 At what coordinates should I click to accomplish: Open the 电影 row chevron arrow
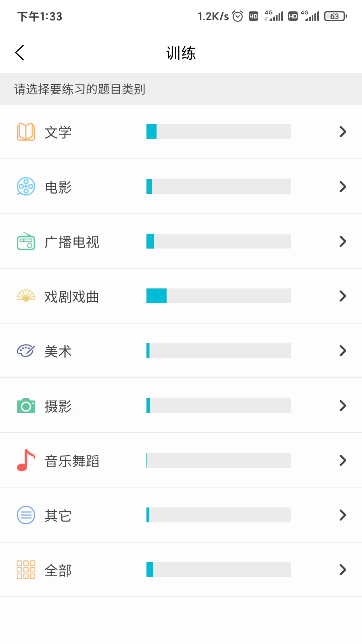click(x=343, y=186)
